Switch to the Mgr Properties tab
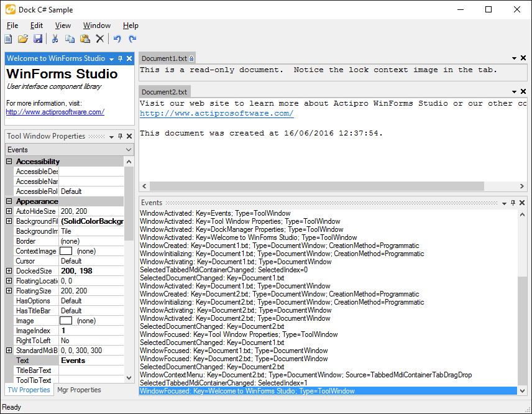The image size is (532, 414). click(79, 390)
